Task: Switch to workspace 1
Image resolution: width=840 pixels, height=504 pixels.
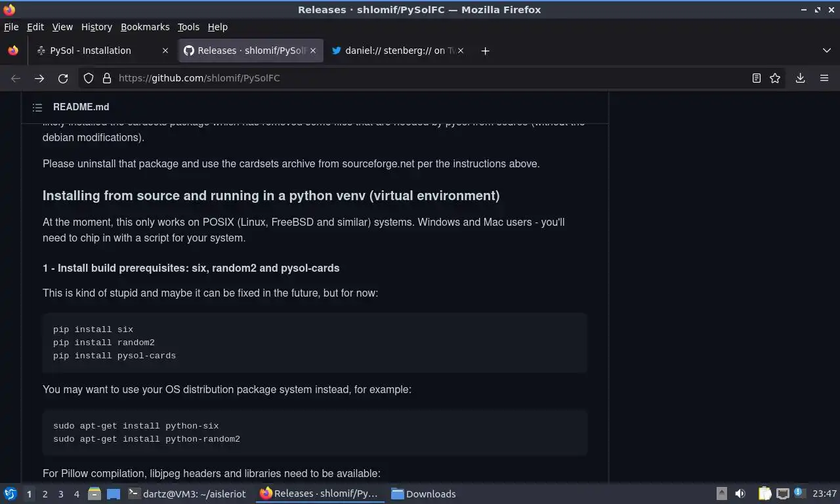Action: click(29, 493)
